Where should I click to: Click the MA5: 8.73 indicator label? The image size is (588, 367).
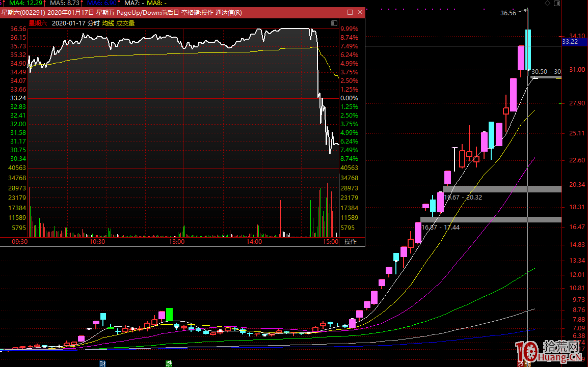click(x=65, y=3)
